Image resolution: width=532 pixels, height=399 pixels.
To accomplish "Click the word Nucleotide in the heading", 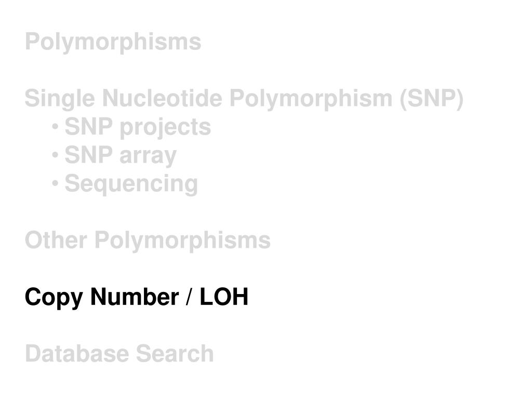I will [162, 98].
